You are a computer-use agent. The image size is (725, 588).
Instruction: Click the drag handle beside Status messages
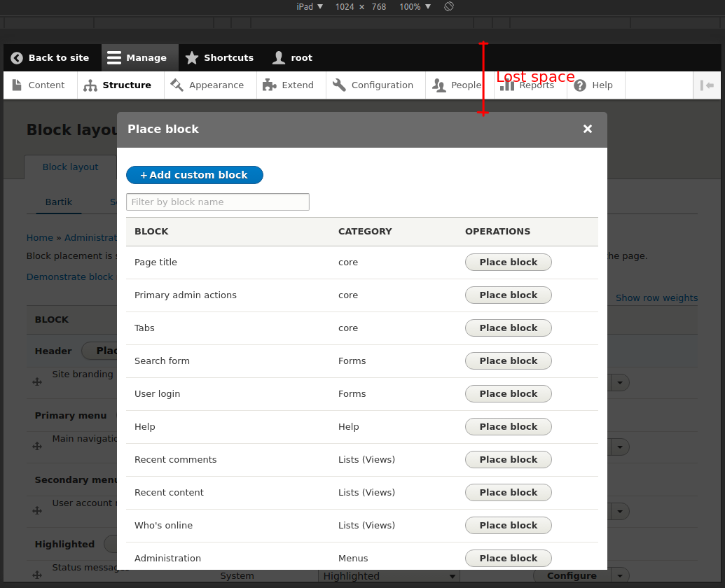coord(37,575)
